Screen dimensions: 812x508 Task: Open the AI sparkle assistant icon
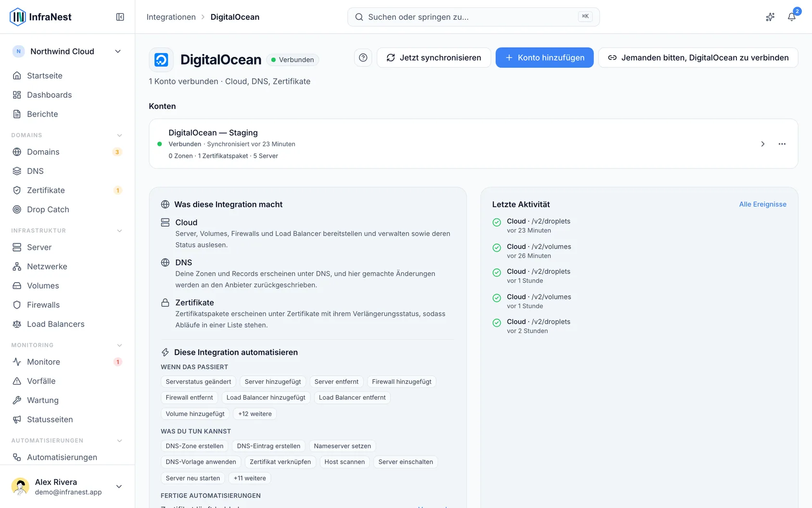(x=770, y=17)
